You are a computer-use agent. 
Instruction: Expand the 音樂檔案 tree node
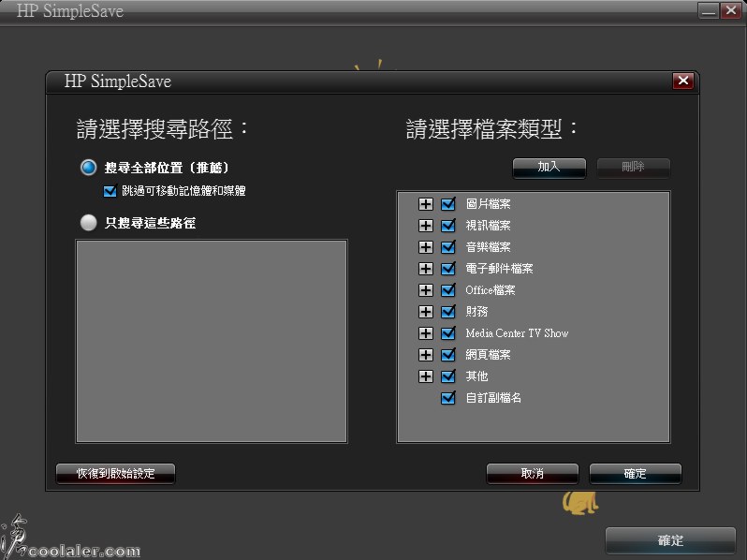pyautogui.click(x=425, y=247)
